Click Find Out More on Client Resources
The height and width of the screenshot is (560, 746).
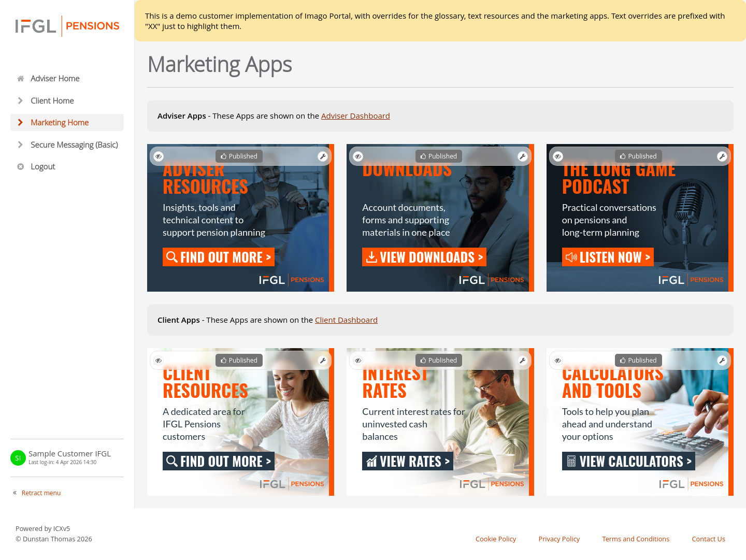(219, 461)
